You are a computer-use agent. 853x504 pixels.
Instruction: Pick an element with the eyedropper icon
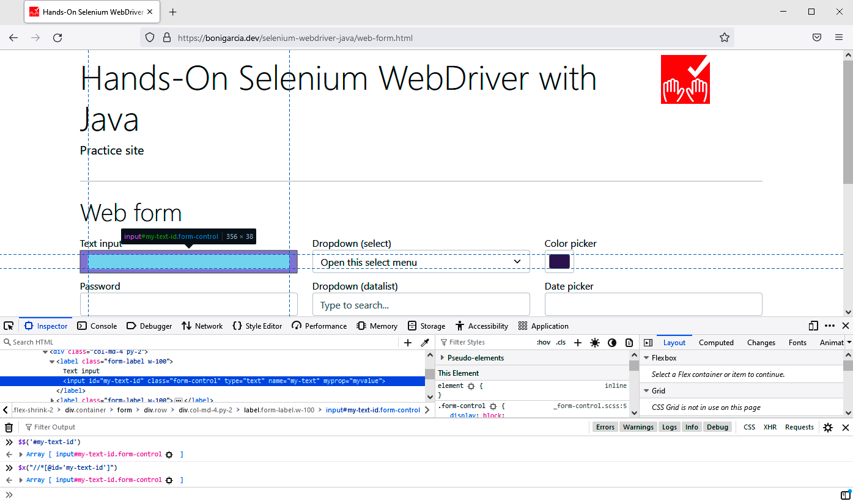pyautogui.click(x=425, y=343)
